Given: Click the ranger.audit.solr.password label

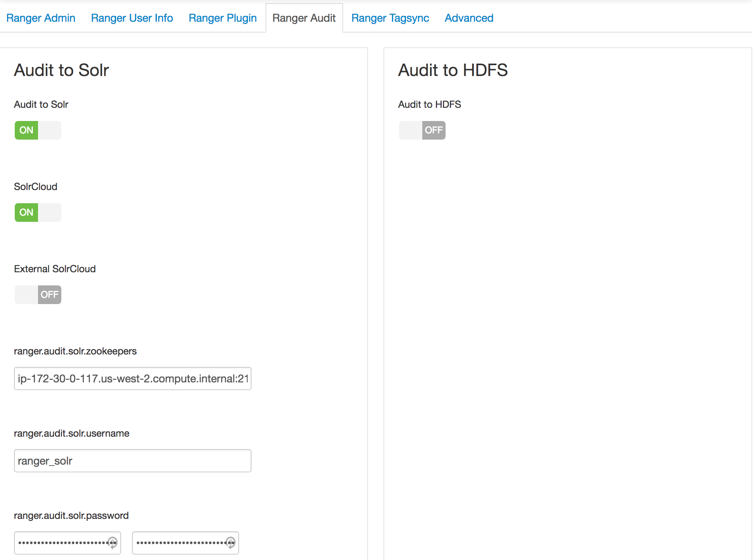Looking at the screenshot, I should click(71, 515).
